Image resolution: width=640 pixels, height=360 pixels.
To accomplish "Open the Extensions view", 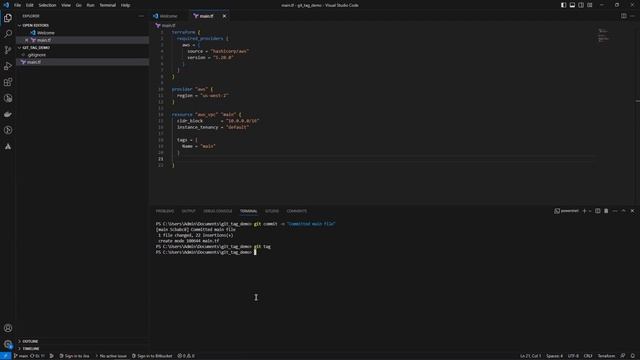I will tap(8, 82).
